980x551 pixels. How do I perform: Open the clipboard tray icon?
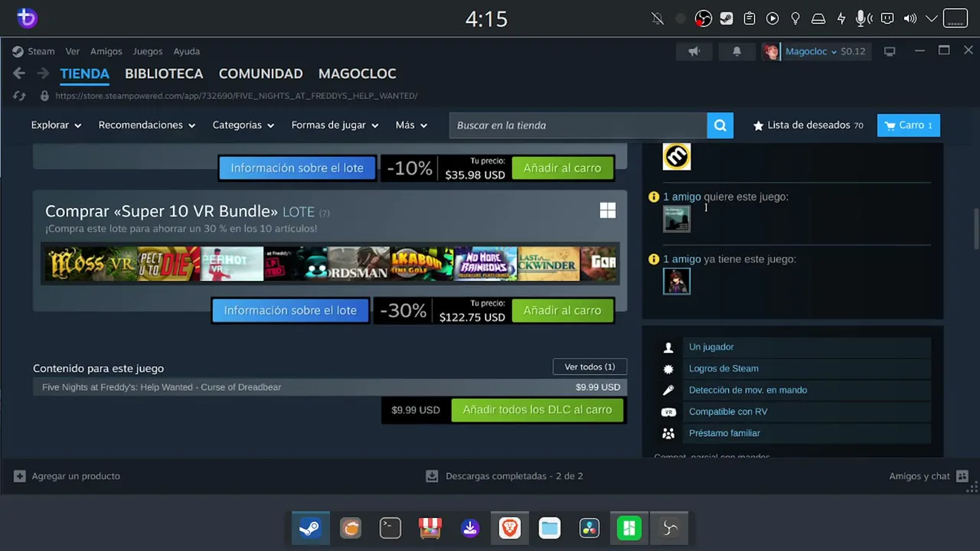(x=750, y=19)
